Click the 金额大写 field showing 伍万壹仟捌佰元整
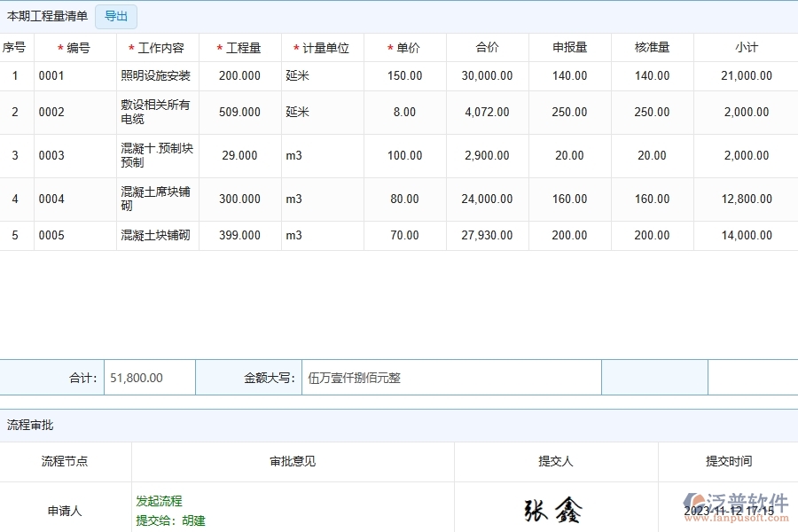Screen dimensions: 798x532 pos(452,377)
